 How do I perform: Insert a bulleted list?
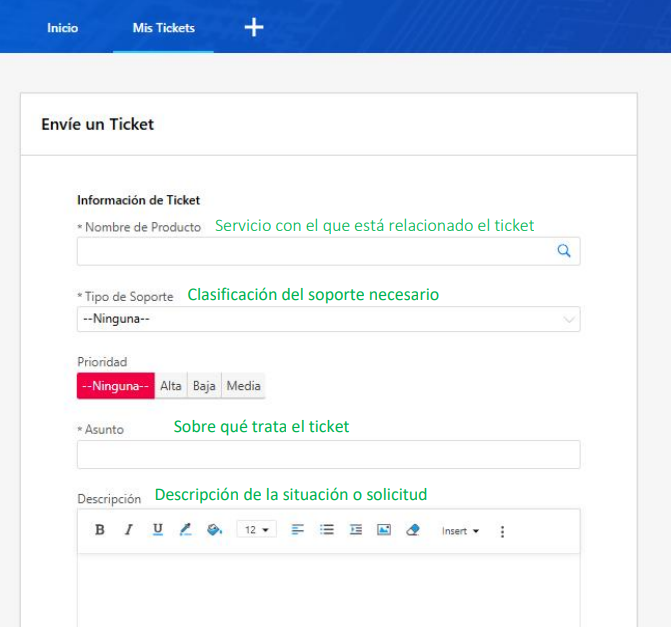click(x=326, y=530)
